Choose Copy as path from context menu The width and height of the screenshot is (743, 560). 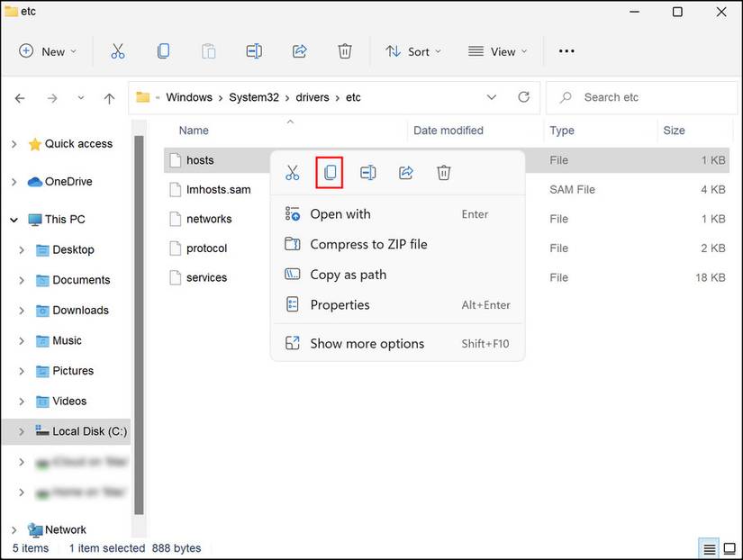point(348,275)
